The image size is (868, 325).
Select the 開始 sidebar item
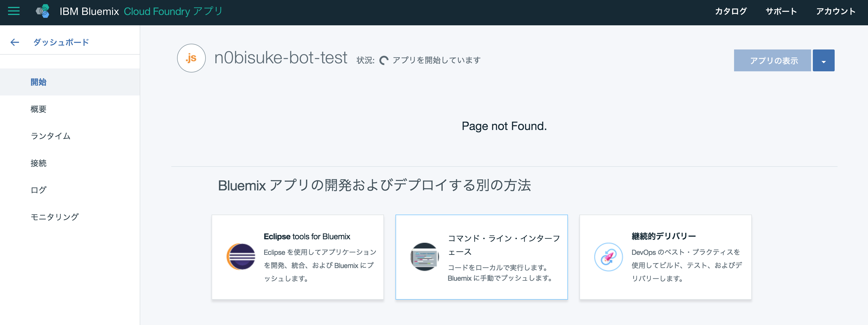click(39, 82)
